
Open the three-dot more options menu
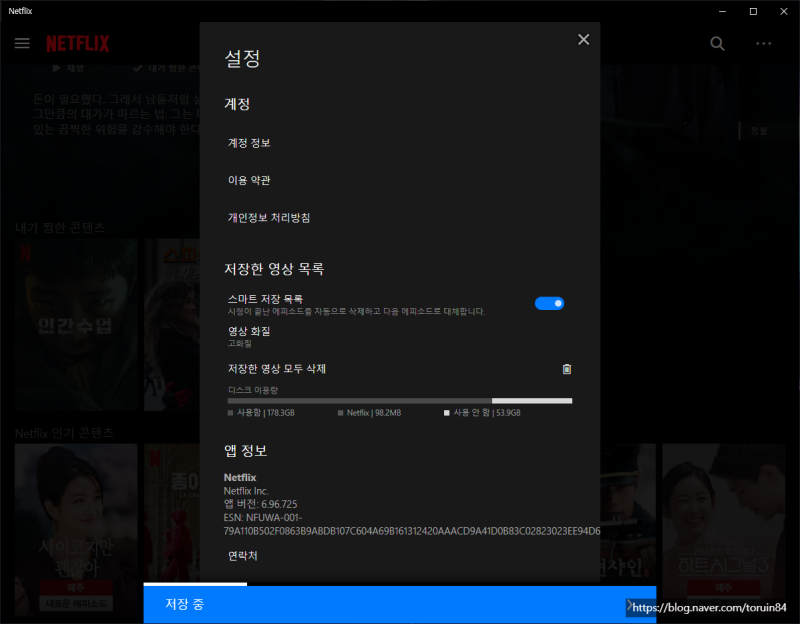(763, 43)
